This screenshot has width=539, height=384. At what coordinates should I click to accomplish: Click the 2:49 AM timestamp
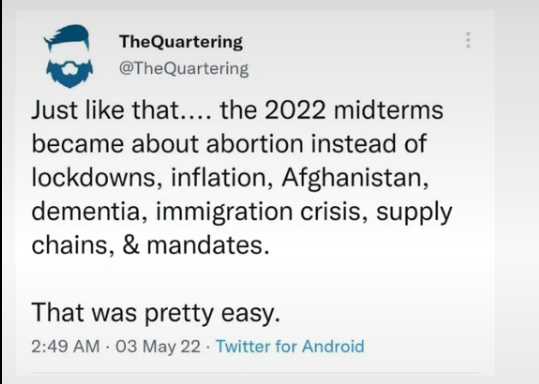point(66,346)
